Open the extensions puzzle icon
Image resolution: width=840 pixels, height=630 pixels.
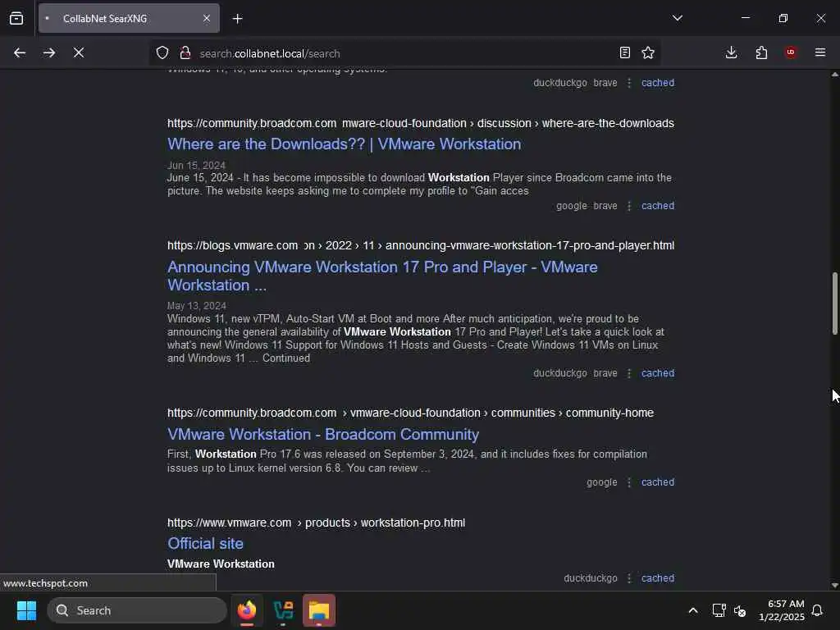click(x=761, y=52)
